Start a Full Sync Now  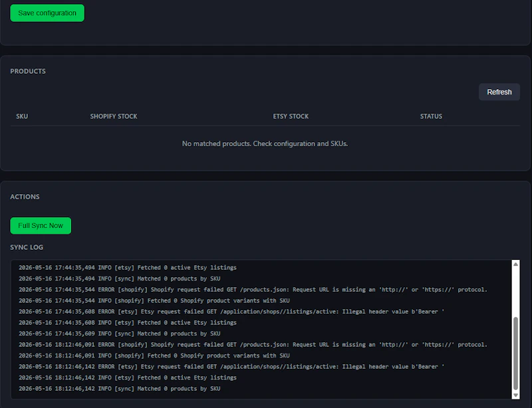pyautogui.click(x=41, y=225)
